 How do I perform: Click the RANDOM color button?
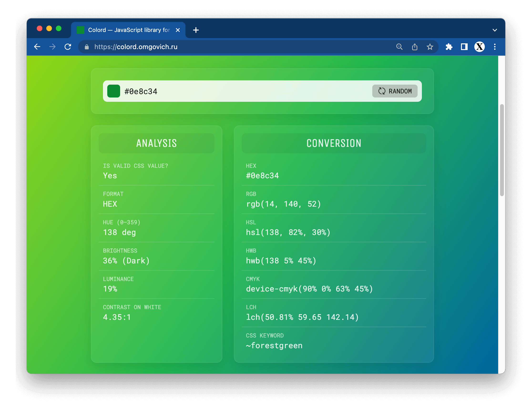coord(394,91)
